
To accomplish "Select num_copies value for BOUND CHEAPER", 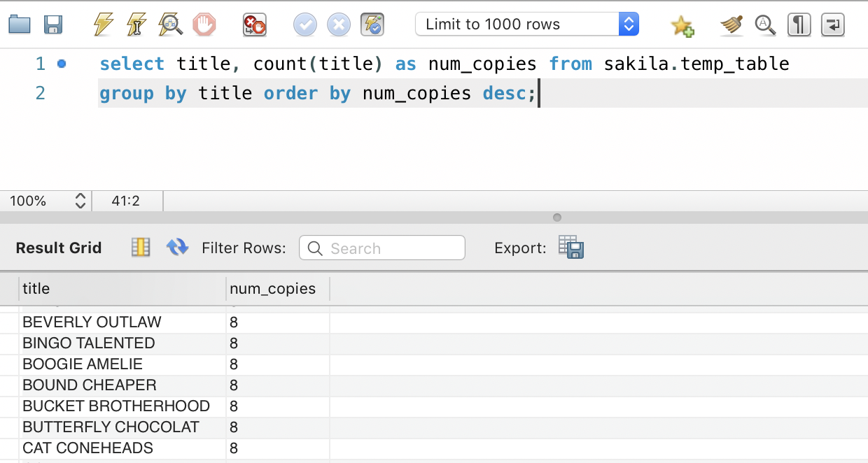I will pos(278,385).
